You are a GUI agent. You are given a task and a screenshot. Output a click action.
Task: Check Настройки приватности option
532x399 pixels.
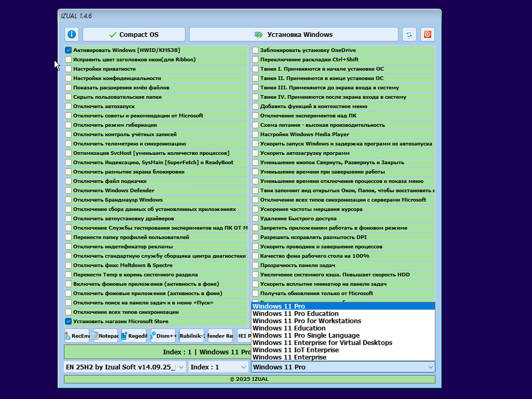(x=68, y=69)
